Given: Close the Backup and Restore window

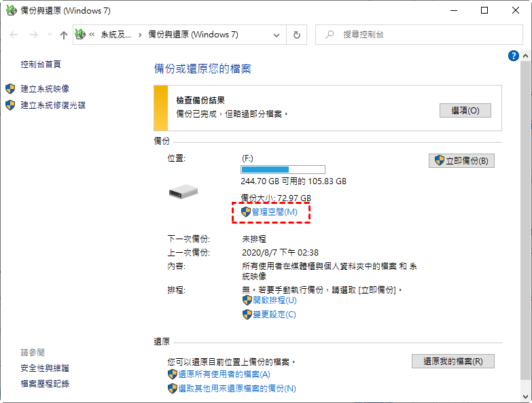Looking at the screenshot, I should tap(516, 10).
